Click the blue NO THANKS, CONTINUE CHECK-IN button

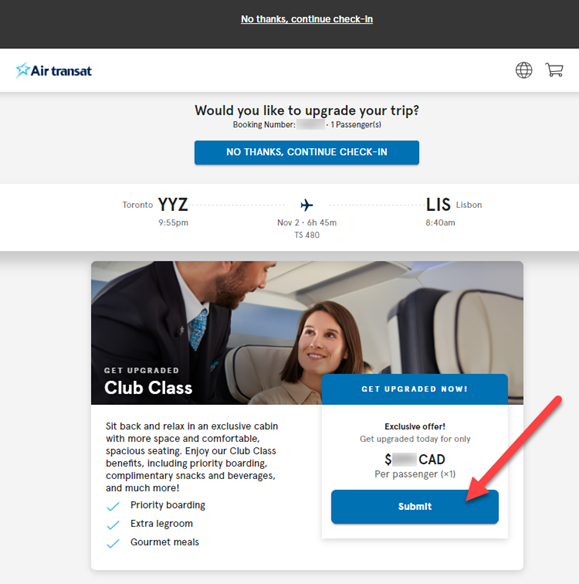click(306, 152)
